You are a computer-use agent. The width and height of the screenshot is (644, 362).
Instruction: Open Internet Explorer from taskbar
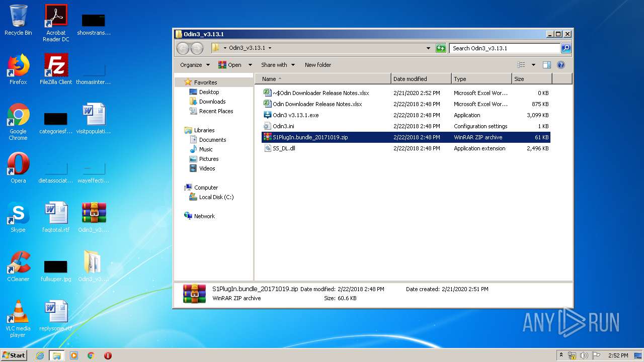40,355
